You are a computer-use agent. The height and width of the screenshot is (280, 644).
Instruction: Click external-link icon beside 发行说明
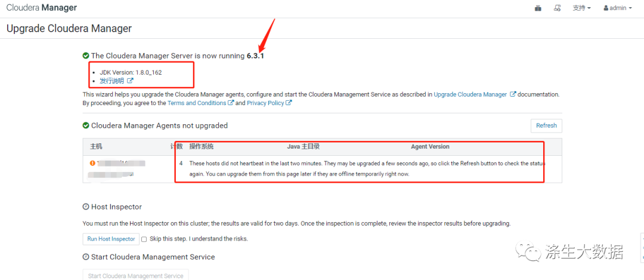130,81
